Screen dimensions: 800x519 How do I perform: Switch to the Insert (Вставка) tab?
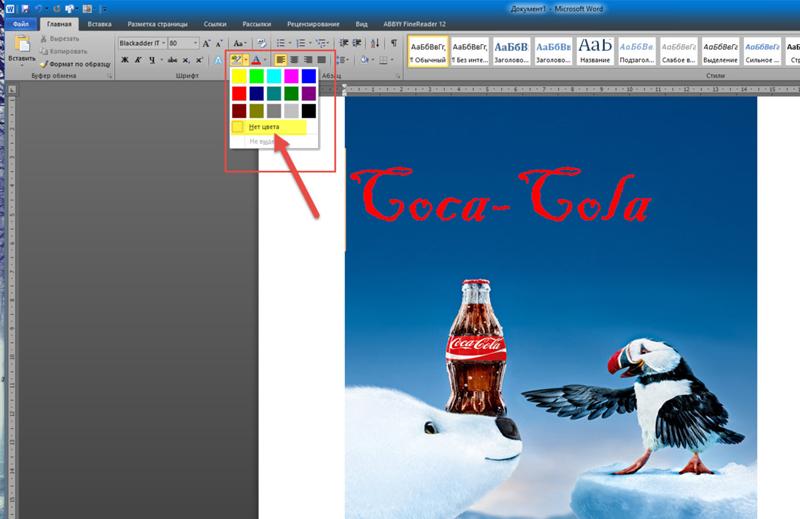tap(99, 24)
